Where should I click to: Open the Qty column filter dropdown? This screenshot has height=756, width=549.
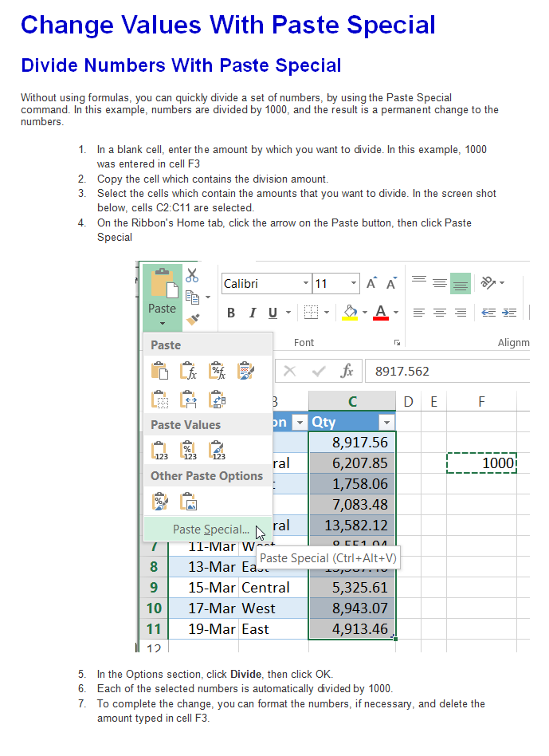pyautogui.click(x=386, y=423)
